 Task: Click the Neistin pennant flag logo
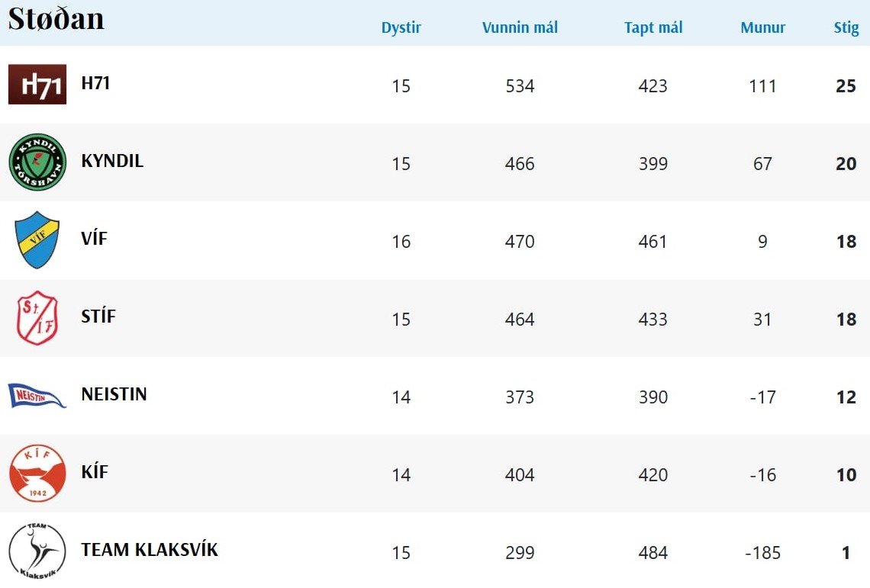[x=37, y=395]
